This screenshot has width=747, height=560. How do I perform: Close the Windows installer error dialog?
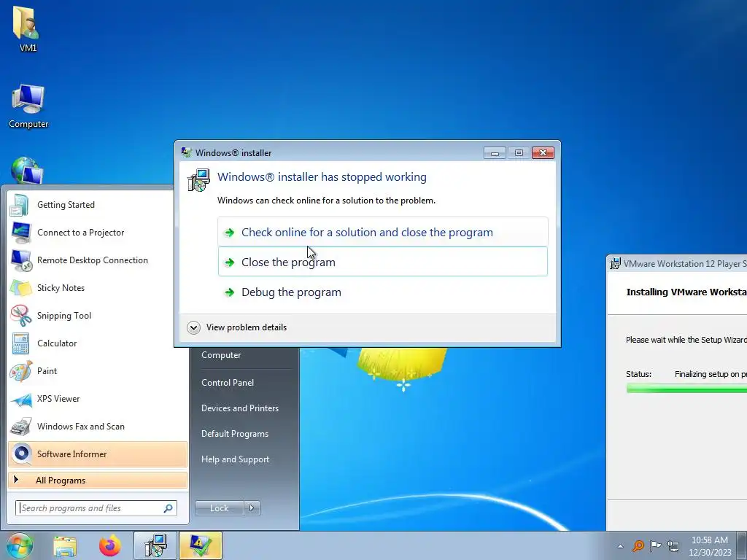[x=543, y=153]
